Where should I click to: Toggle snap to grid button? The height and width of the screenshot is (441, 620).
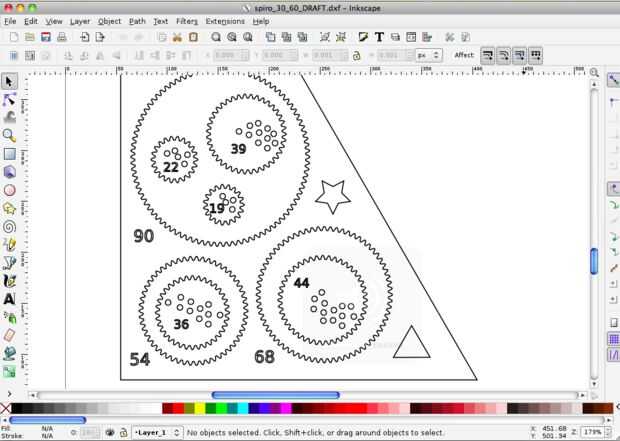tap(613, 339)
